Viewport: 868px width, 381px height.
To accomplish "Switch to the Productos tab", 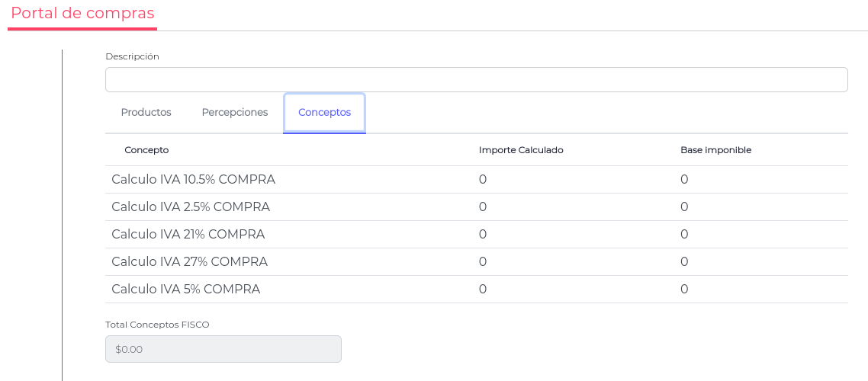I will (x=146, y=113).
